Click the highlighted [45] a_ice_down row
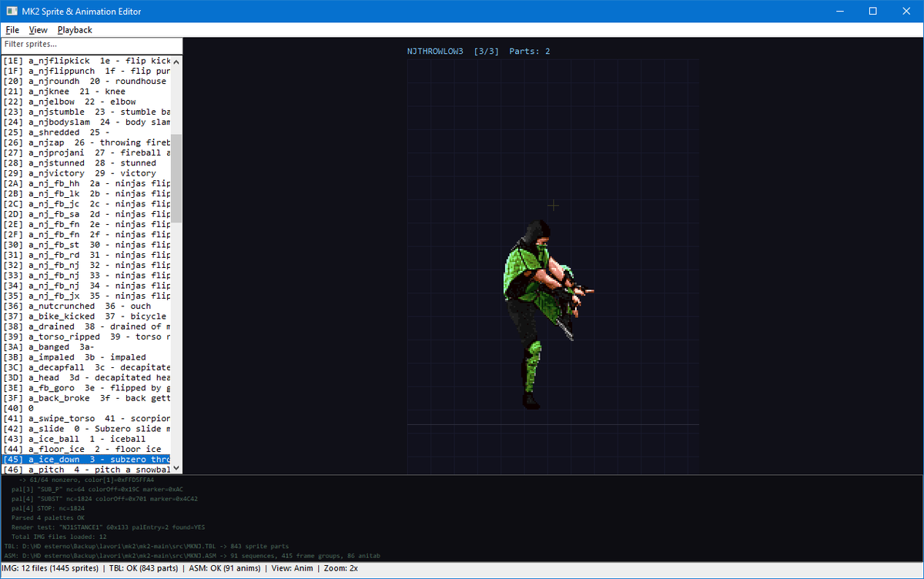 tap(85, 460)
